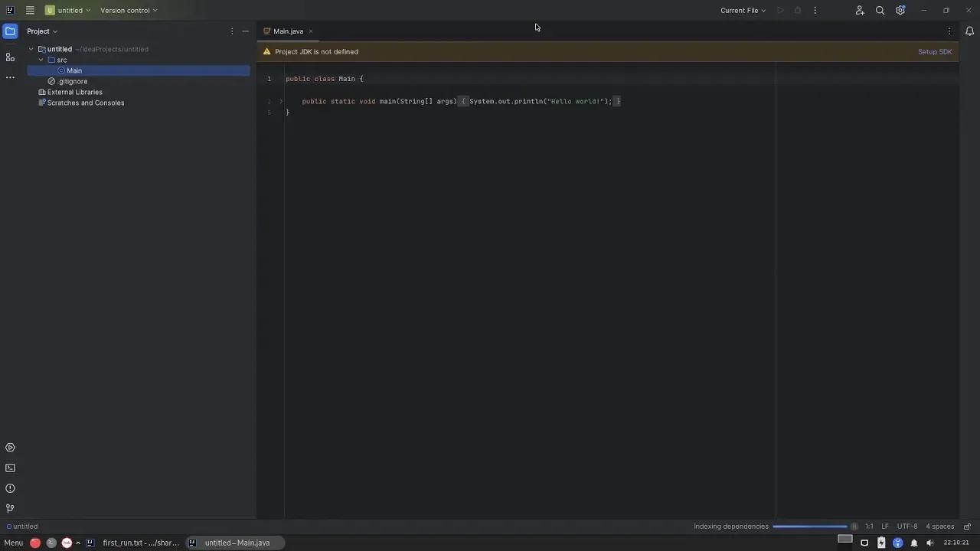The width and height of the screenshot is (980, 551).
Task: Open the Terminal tool window
Action: coord(10,468)
